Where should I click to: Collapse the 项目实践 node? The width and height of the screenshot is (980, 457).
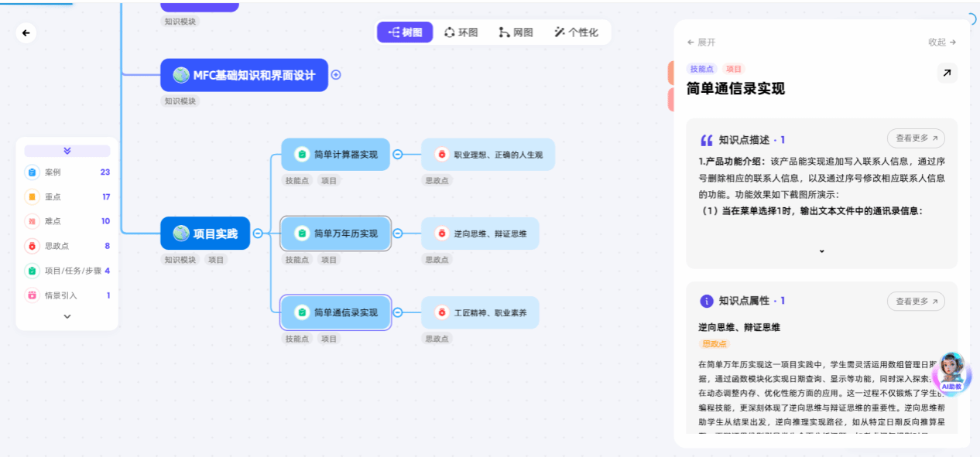point(258,234)
